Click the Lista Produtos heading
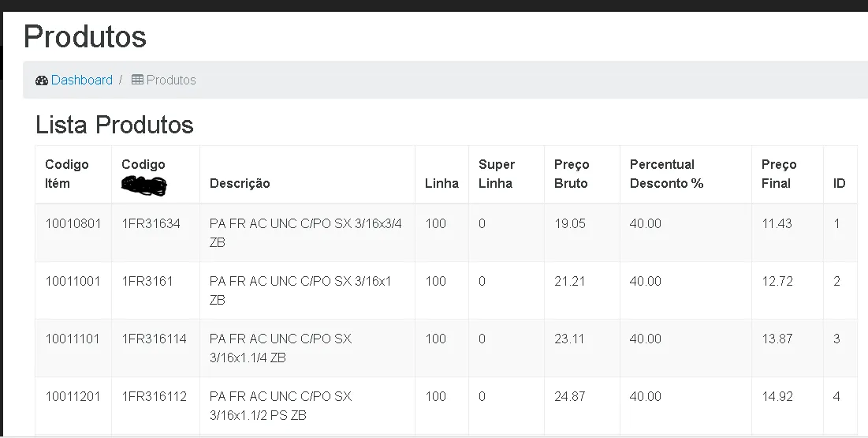868x438 pixels. tap(114, 125)
